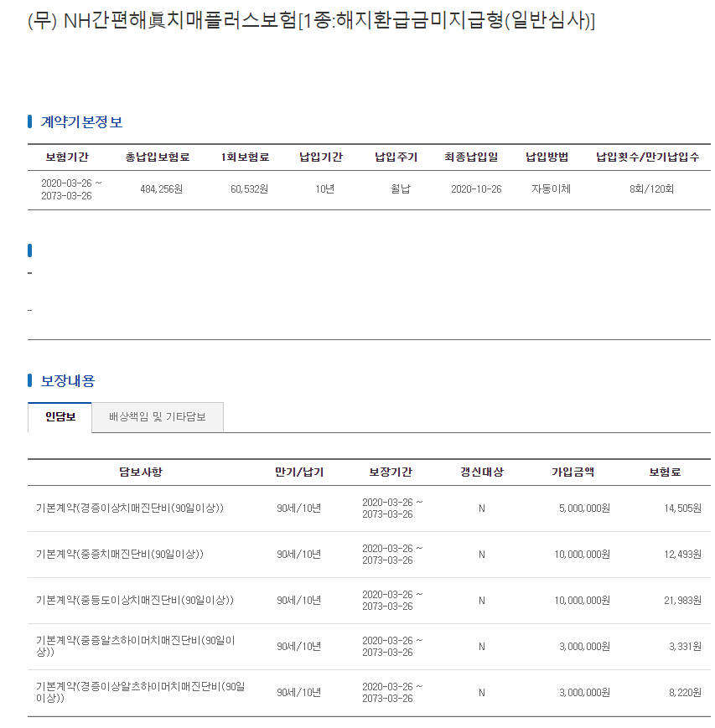This screenshot has height=728, width=715.
Task: Select the 중등도이상치매진단비 coverage row
Action: pos(369,601)
